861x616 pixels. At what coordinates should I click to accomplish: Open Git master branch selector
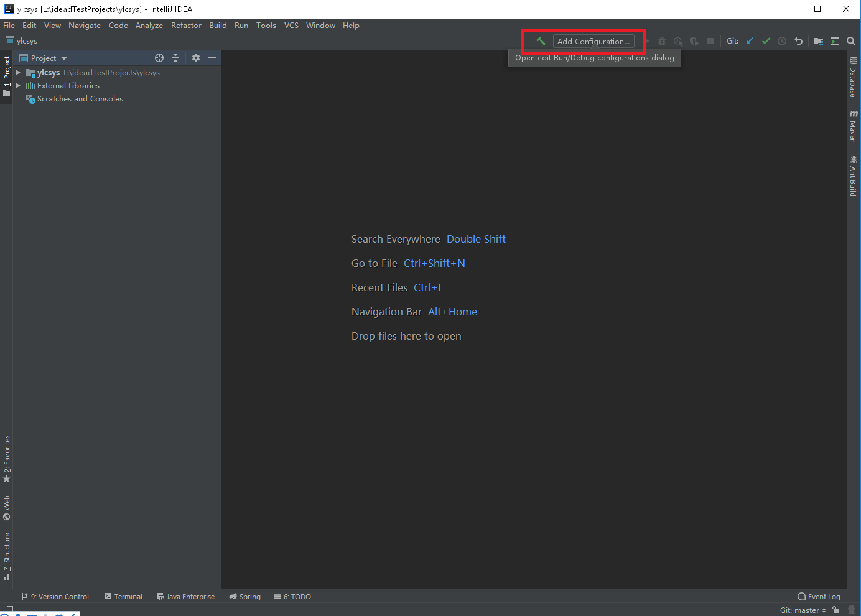(x=803, y=610)
